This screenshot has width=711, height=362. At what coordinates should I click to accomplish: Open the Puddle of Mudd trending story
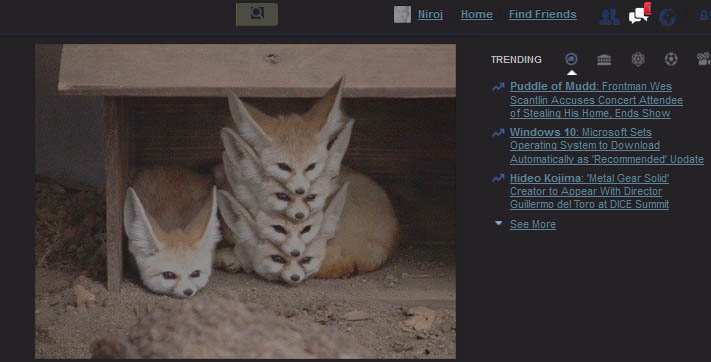click(x=596, y=100)
